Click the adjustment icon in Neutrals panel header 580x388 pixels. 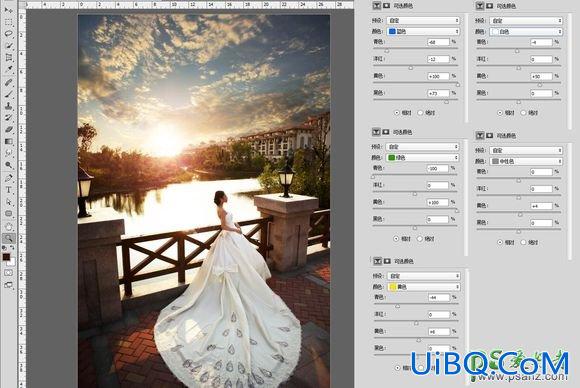click(480, 136)
